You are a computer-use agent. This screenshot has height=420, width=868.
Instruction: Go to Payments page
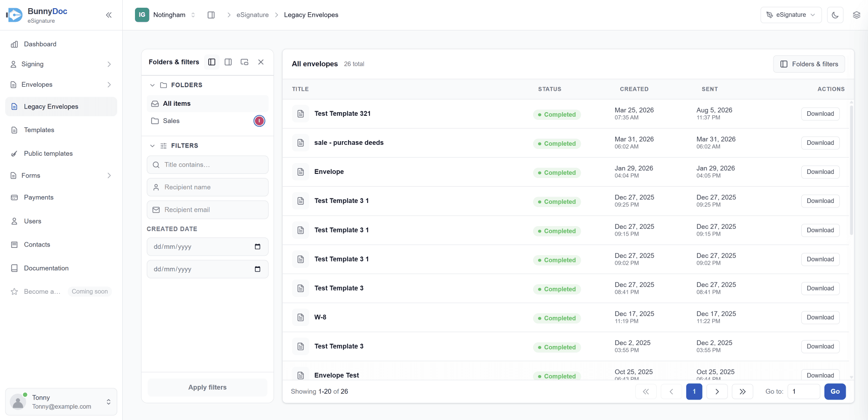point(61,198)
